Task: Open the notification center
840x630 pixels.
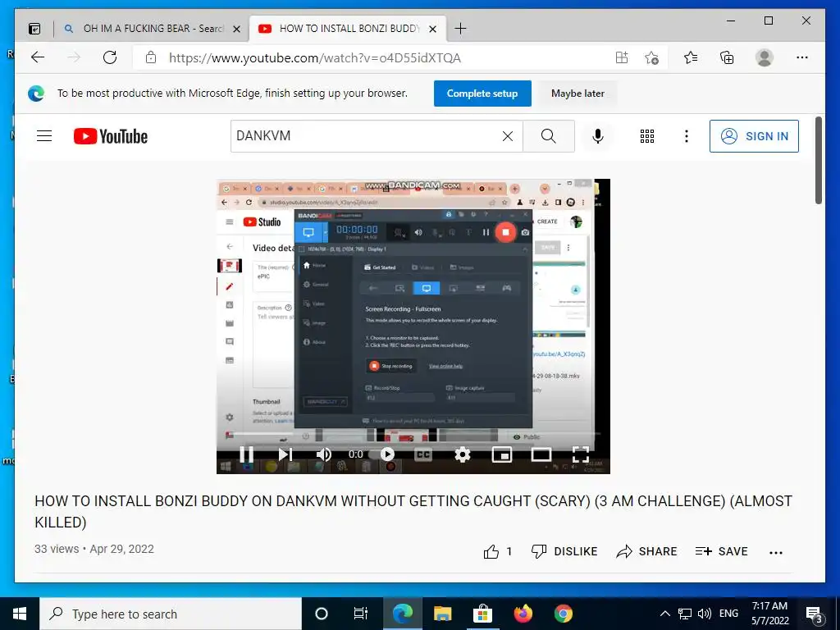Action: (x=815, y=614)
